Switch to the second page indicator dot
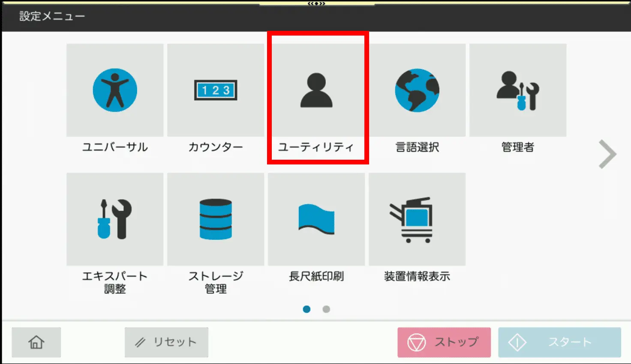This screenshot has width=631, height=364. tap(326, 309)
